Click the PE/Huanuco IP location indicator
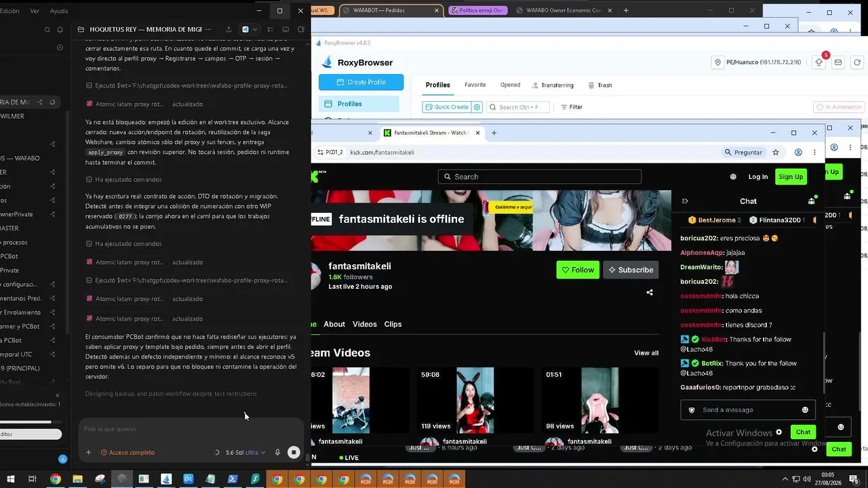 coord(757,62)
